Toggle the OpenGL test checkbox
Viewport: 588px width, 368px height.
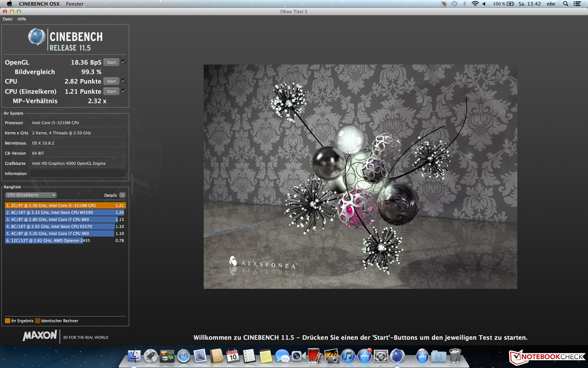[123, 62]
